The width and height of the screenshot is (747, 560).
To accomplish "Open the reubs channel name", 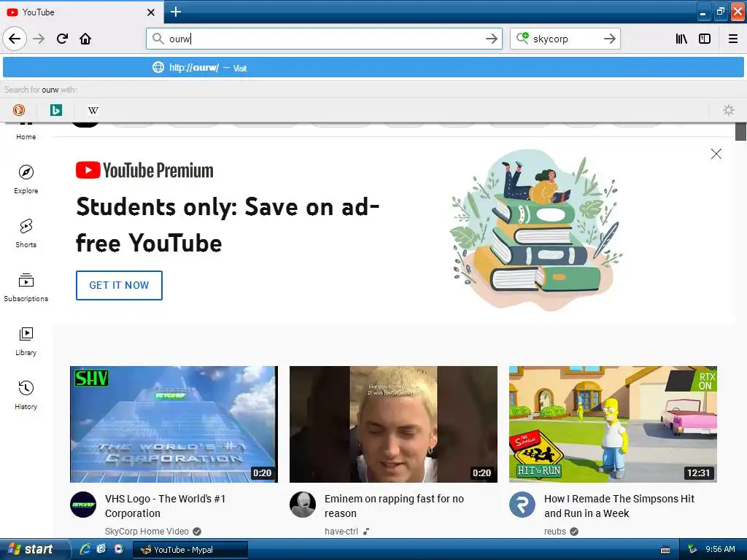I will pos(555,531).
